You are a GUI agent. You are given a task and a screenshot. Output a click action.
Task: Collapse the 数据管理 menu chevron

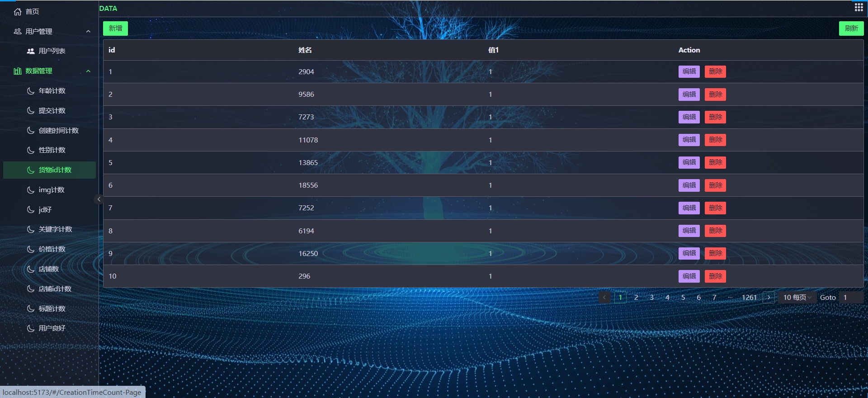click(88, 71)
